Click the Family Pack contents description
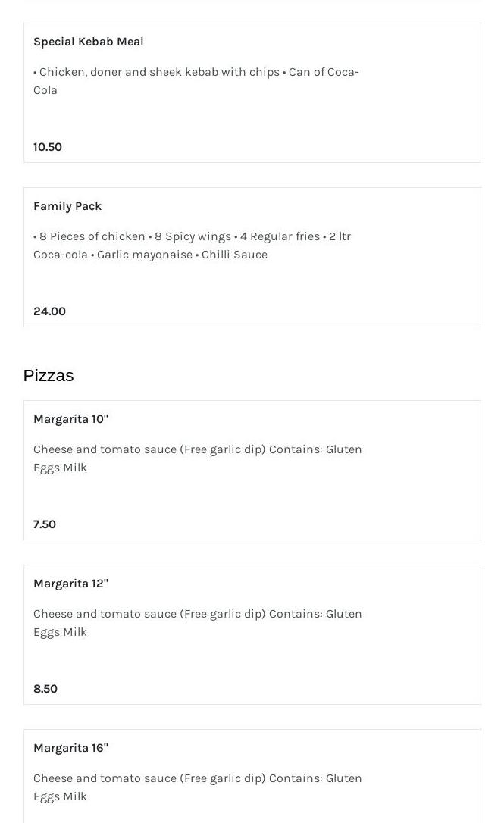The image size is (504, 823). coord(192,245)
